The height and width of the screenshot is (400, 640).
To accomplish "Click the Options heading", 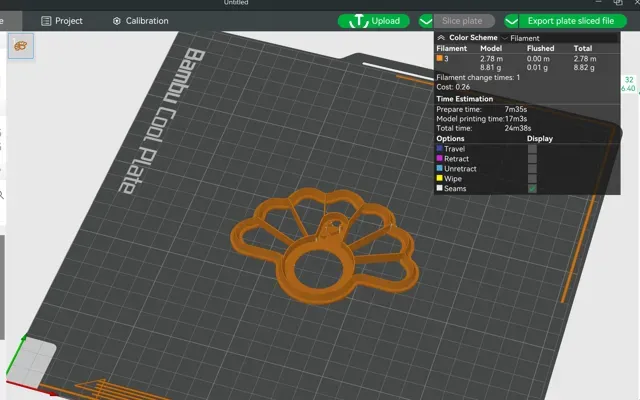I will [x=450, y=138].
